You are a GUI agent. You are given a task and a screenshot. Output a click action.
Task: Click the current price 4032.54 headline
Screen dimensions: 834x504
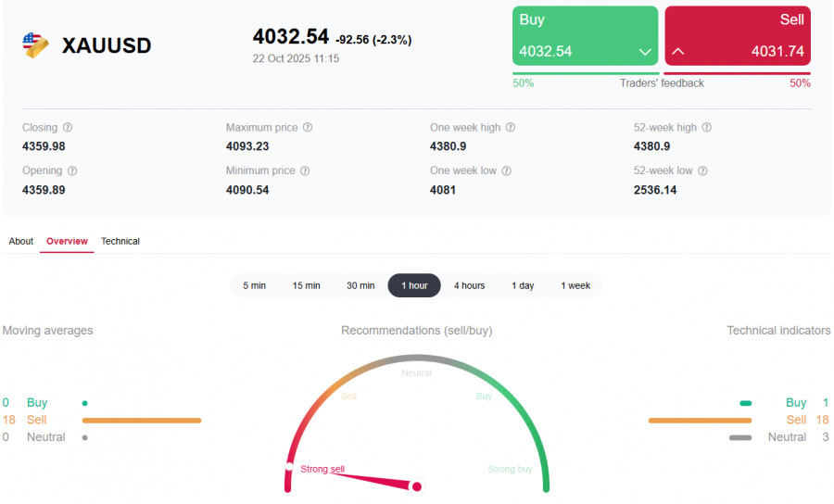290,37
